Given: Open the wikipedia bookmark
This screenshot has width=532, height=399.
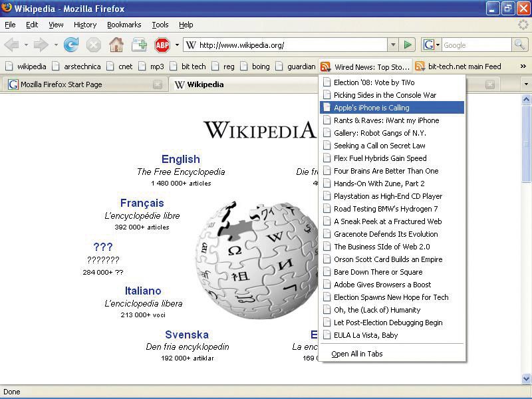Looking at the screenshot, I should [26, 66].
